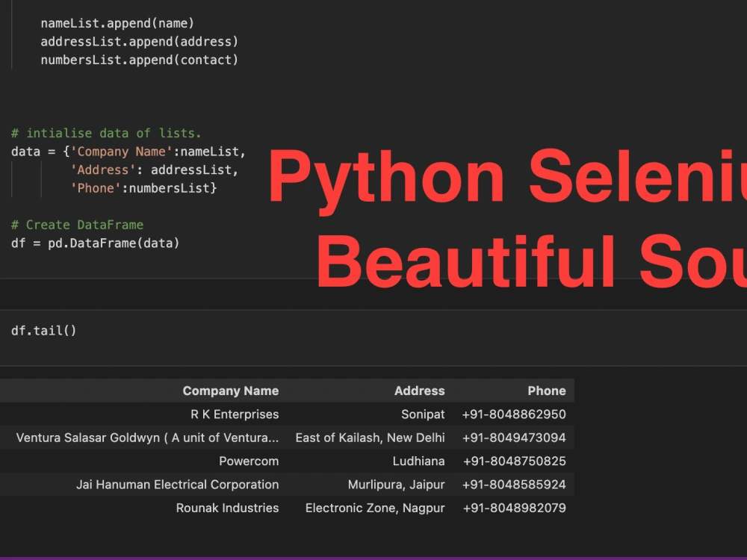Image resolution: width=747 pixels, height=560 pixels.
Task: Click the addressList.append(address) code line
Action: click(139, 41)
